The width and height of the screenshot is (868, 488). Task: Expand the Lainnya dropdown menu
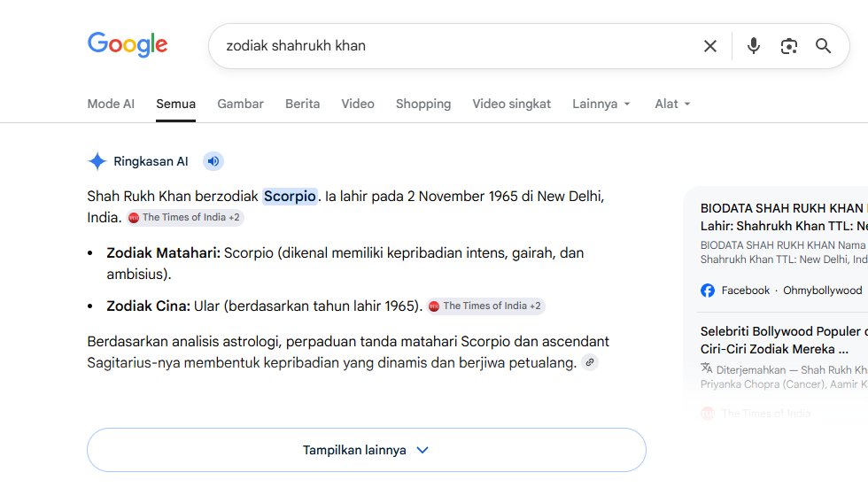tap(601, 104)
